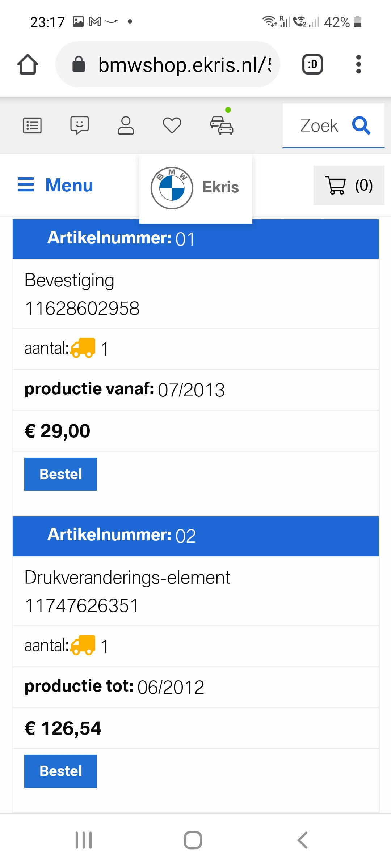Expand the hamburger Menu
Viewport: 391px width, 868px height.
coord(56,185)
